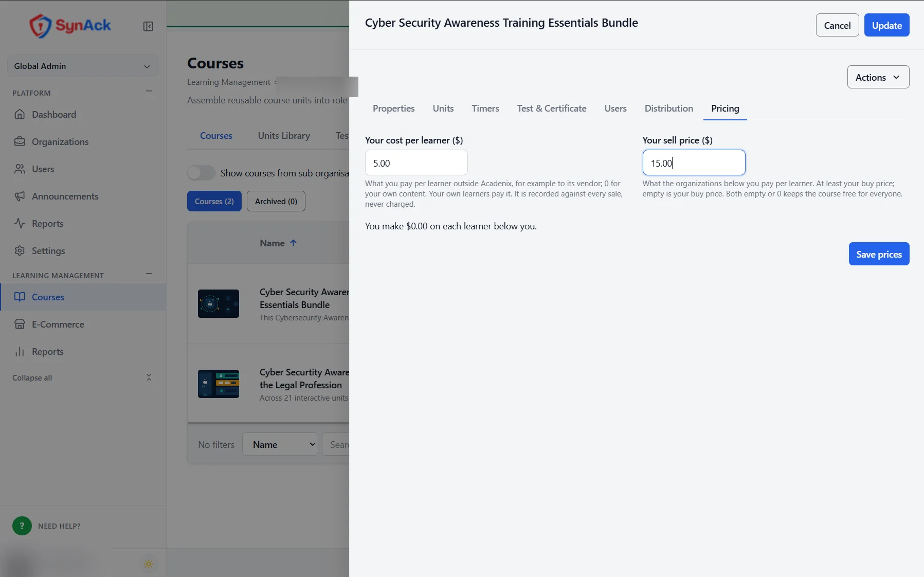The image size is (924, 577).
Task: Open the Name filter dropdown
Action: pyautogui.click(x=280, y=444)
